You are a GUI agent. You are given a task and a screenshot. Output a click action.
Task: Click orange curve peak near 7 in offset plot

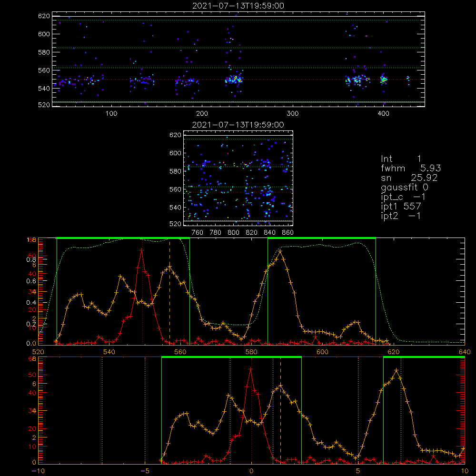[x=396, y=370]
